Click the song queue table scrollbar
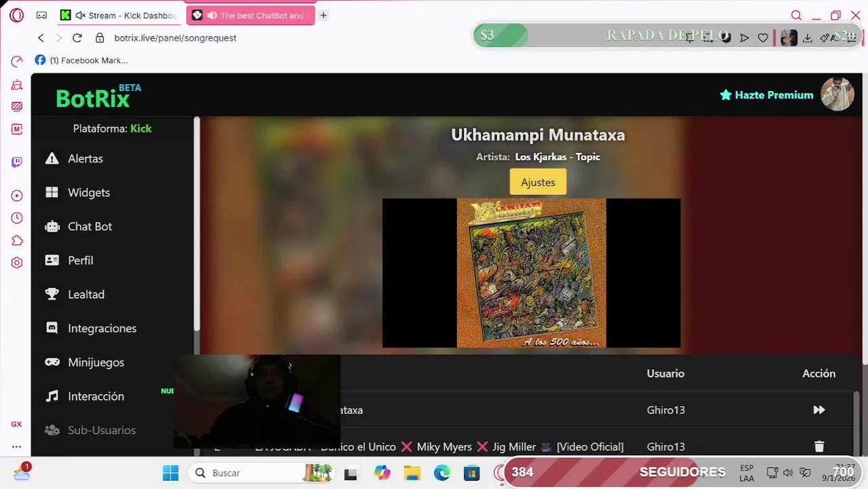This screenshot has width=868, height=489. click(x=856, y=424)
